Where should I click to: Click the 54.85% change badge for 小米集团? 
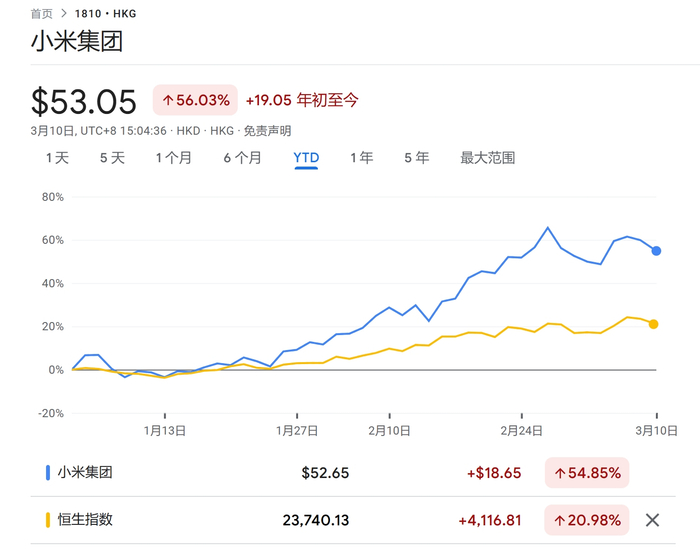(588, 472)
